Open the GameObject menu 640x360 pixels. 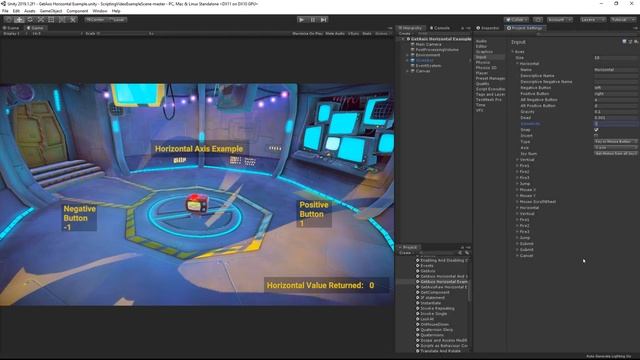(x=51, y=11)
